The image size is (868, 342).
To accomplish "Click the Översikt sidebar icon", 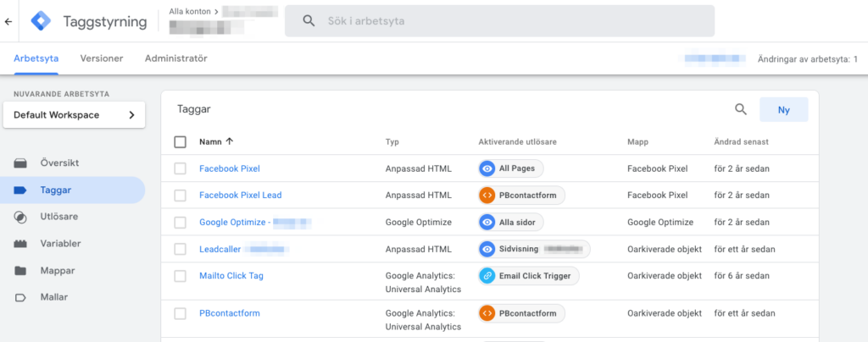I will click(20, 163).
